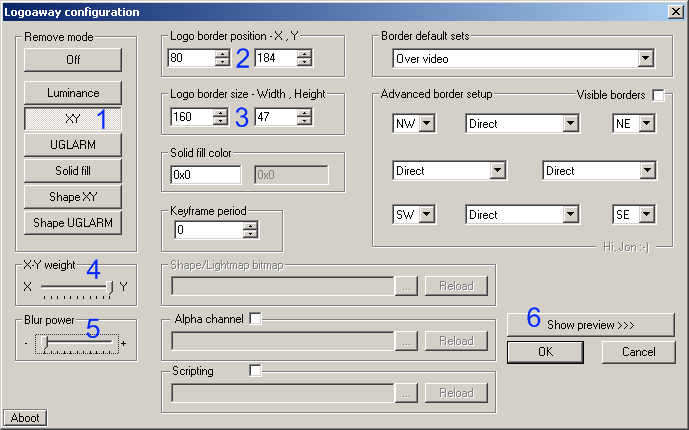Increase logo X position with up arrow

point(222,54)
